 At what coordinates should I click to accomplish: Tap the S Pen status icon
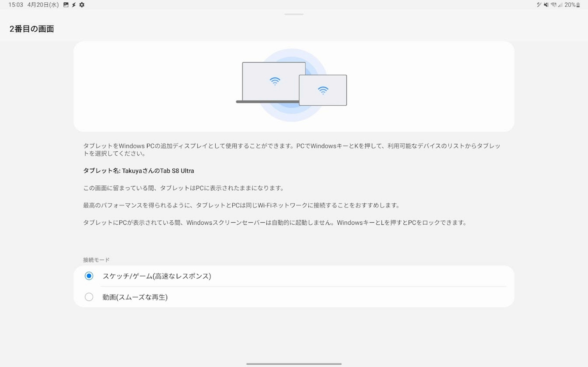[x=539, y=5]
